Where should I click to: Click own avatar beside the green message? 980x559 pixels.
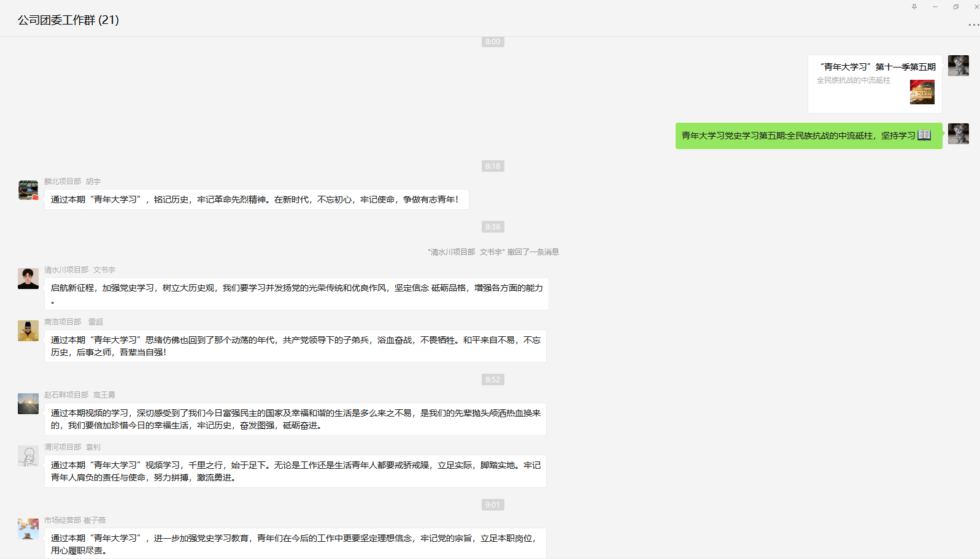click(x=958, y=134)
